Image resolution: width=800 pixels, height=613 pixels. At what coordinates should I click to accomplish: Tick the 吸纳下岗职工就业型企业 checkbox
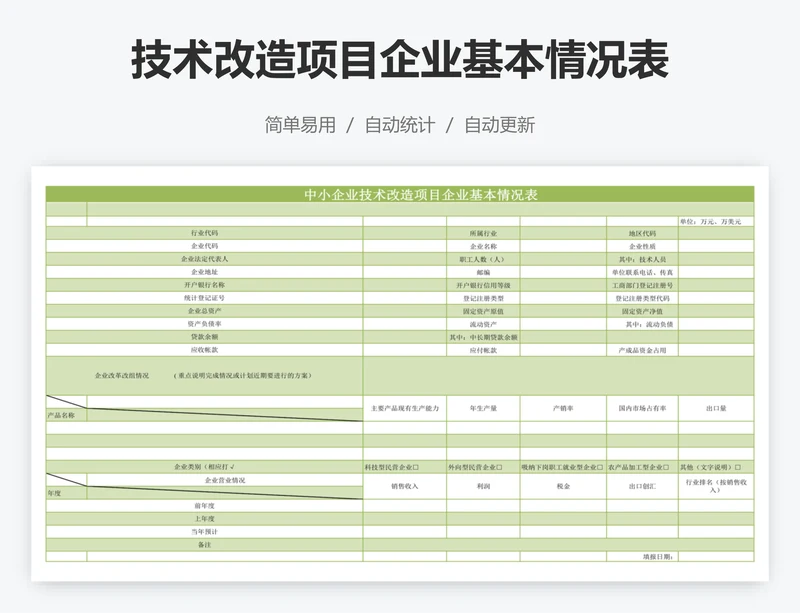pos(599,467)
